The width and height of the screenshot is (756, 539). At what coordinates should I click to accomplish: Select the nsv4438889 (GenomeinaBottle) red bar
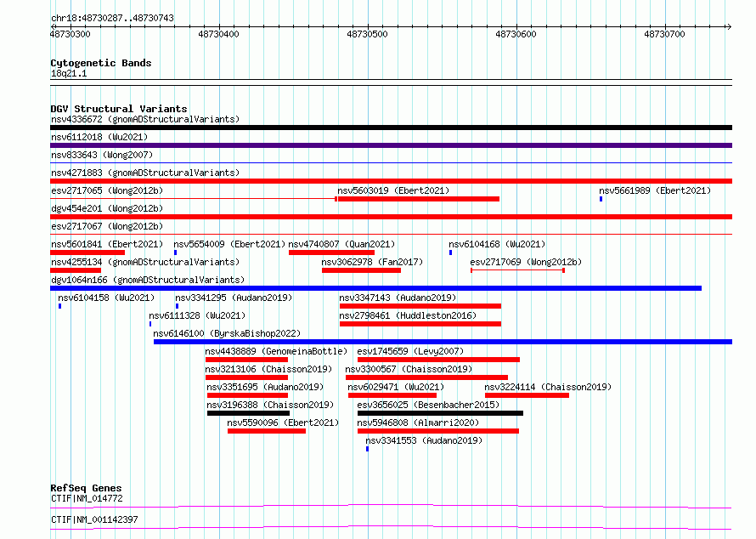(x=246, y=360)
